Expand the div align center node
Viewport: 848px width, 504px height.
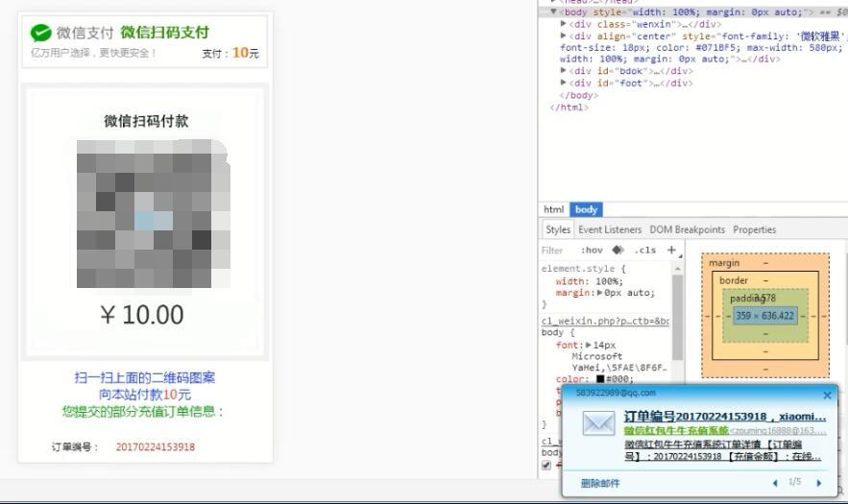[x=564, y=36]
